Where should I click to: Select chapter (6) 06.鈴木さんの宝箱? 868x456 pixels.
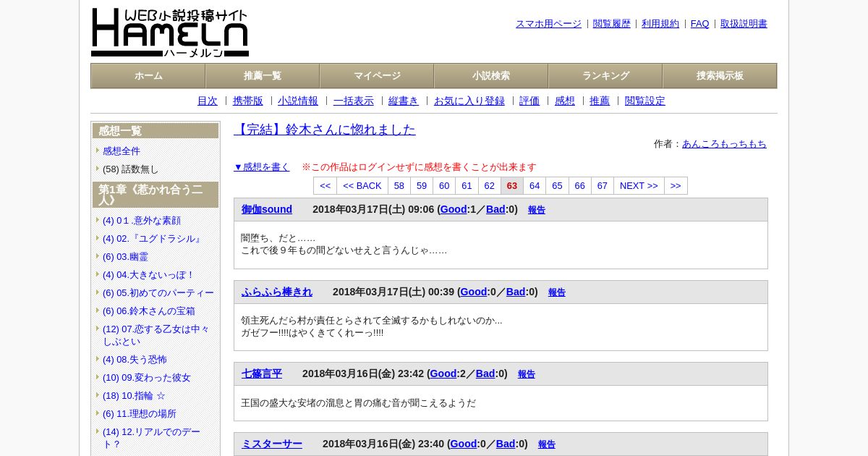149,311
